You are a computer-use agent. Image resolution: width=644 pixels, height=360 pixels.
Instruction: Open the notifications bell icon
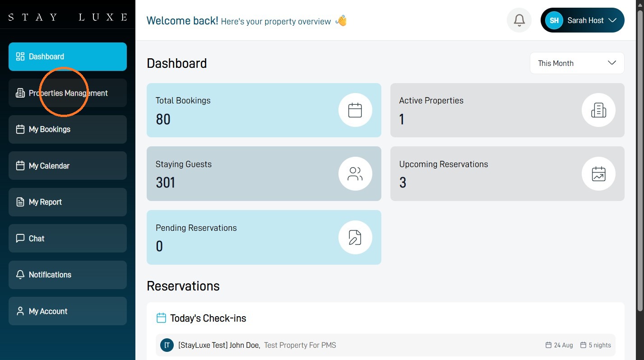click(x=519, y=20)
